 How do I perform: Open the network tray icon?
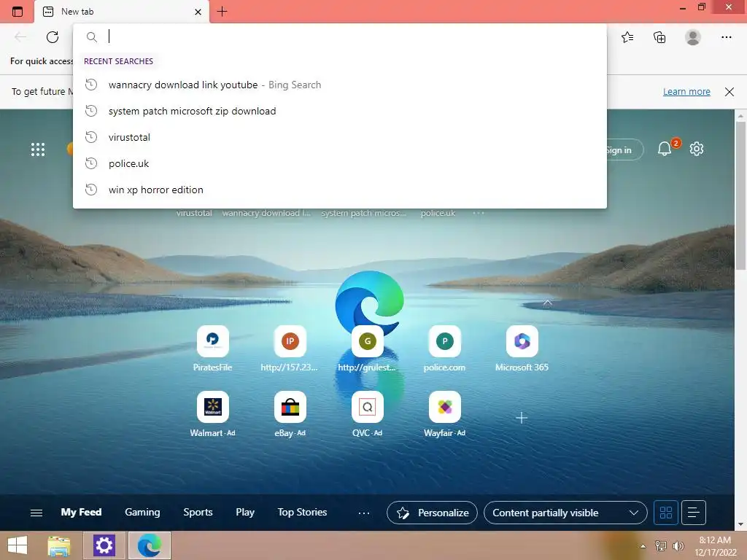coord(661,546)
